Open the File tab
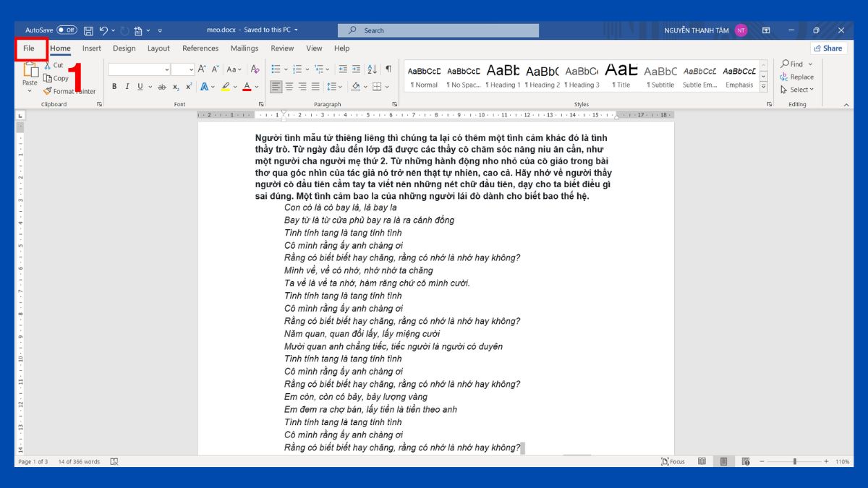The height and width of the screenshot is (488, 868). tap(29, 48)
